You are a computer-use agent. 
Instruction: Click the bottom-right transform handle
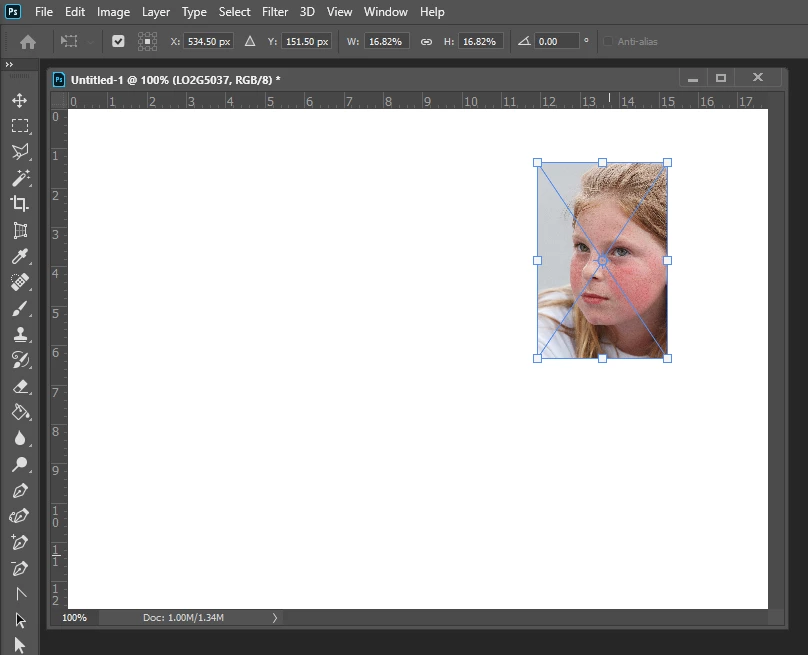tap(667, 358)
